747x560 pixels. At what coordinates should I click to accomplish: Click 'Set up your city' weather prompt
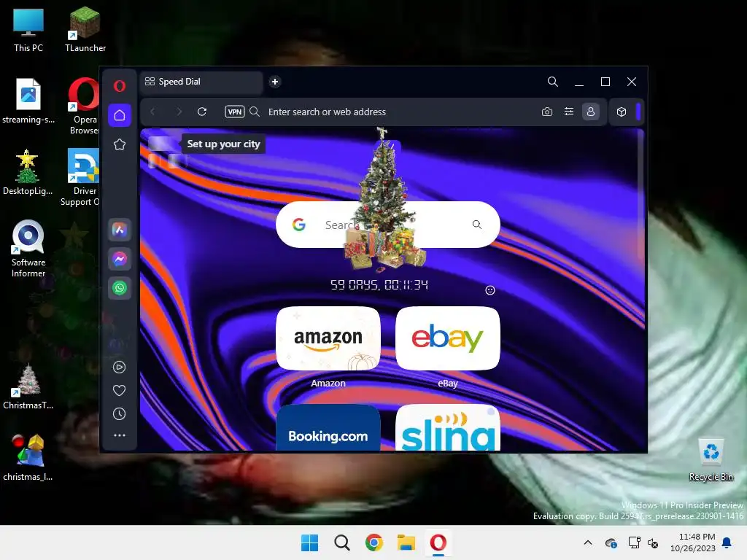pos(223,144)
